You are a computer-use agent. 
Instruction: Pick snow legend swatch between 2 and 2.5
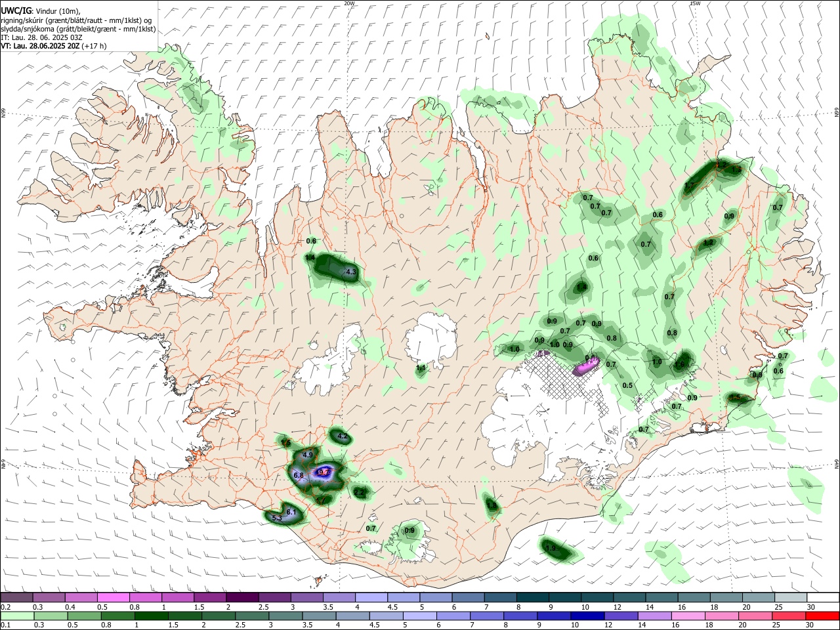242,597
